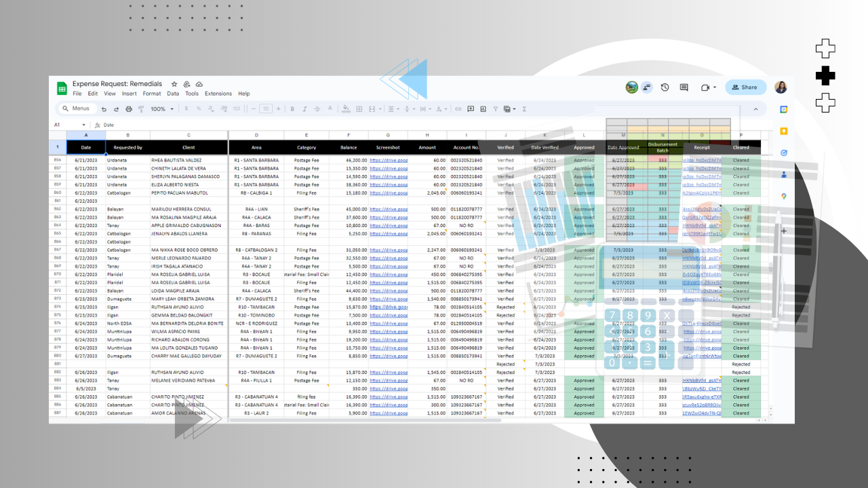
Task: Select the "Requested by" header cell
Action: [x=127, y=147]
